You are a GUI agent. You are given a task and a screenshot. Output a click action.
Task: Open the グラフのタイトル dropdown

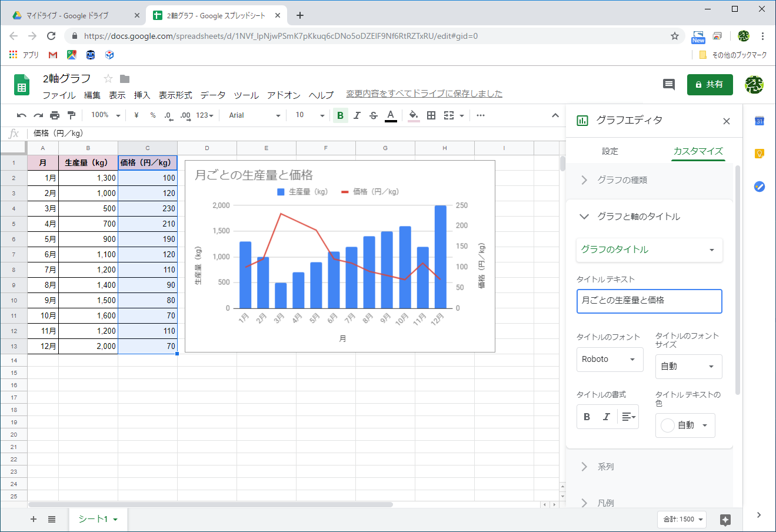coord(649,250)
